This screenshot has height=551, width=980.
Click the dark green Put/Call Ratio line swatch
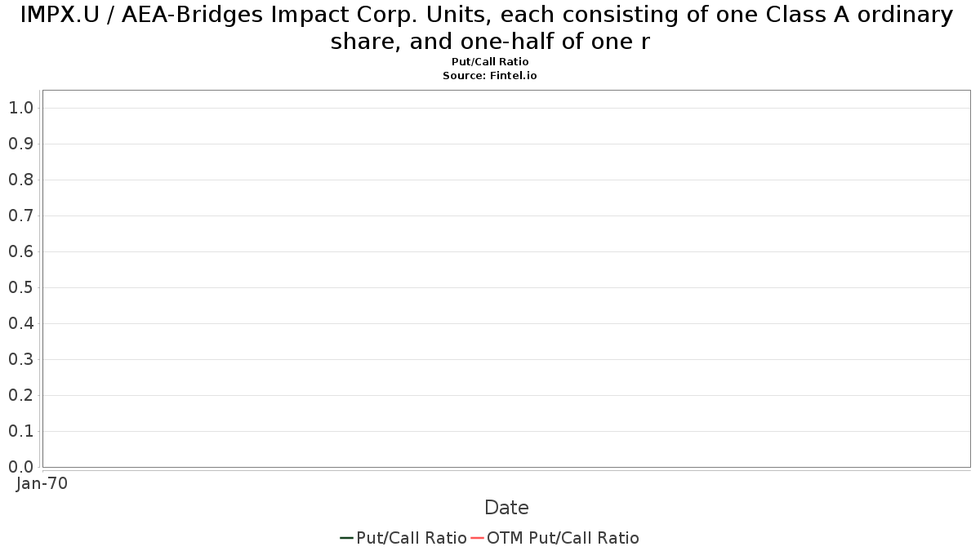[x=346, y=538]
